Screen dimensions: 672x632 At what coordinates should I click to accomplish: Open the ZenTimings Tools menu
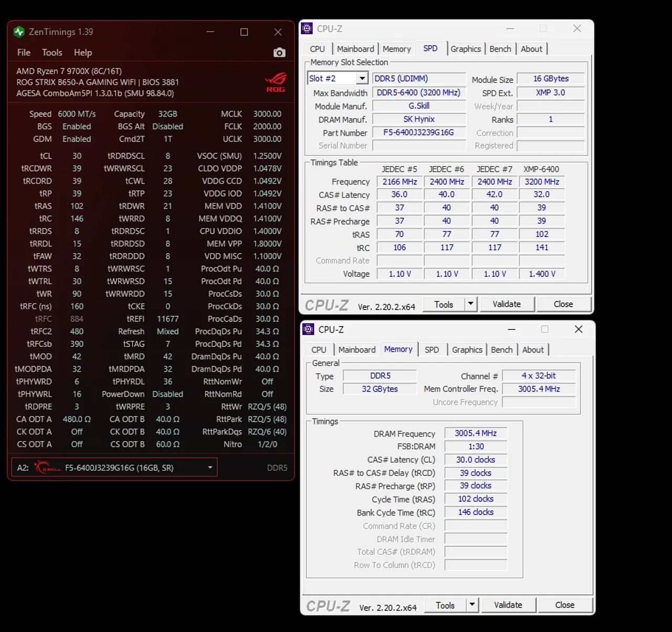[52, 53]
